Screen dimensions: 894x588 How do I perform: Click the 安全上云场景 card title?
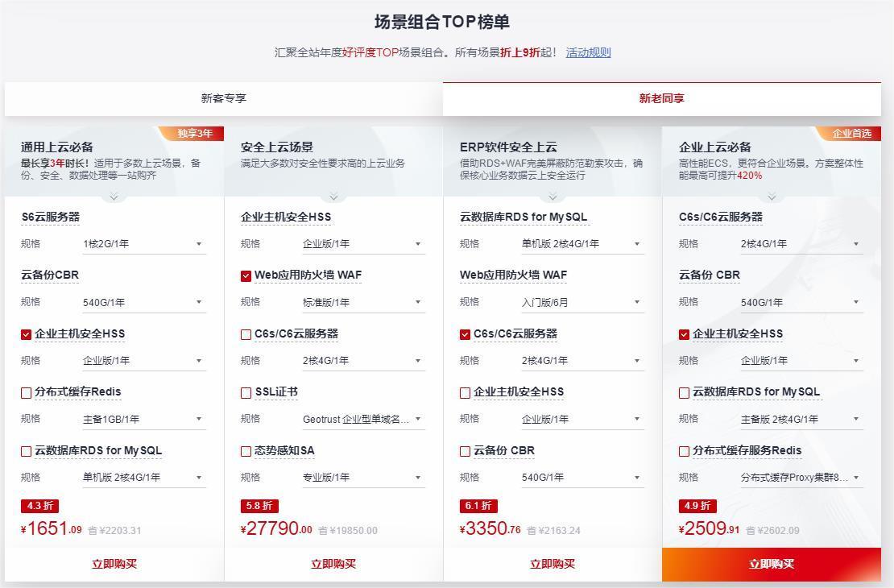276,147
